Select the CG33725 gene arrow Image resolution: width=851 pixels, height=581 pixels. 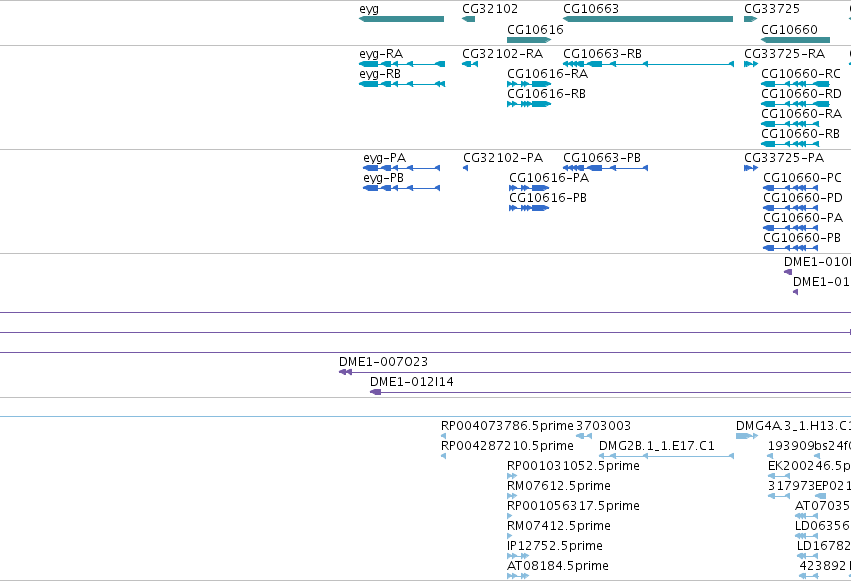tap(751, 20)
